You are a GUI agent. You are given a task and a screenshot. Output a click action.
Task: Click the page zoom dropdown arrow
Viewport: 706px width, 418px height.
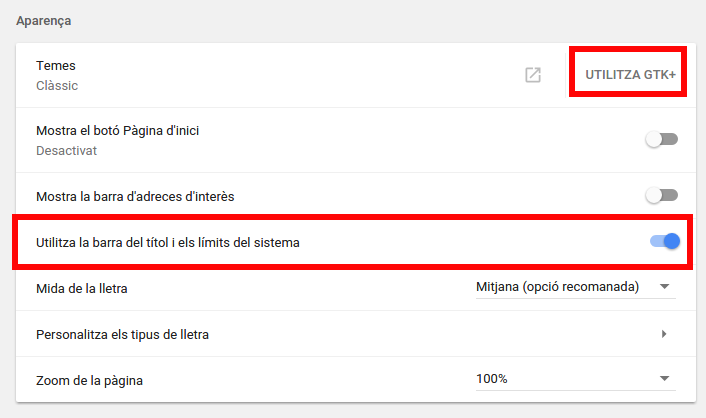pos(664,378)
